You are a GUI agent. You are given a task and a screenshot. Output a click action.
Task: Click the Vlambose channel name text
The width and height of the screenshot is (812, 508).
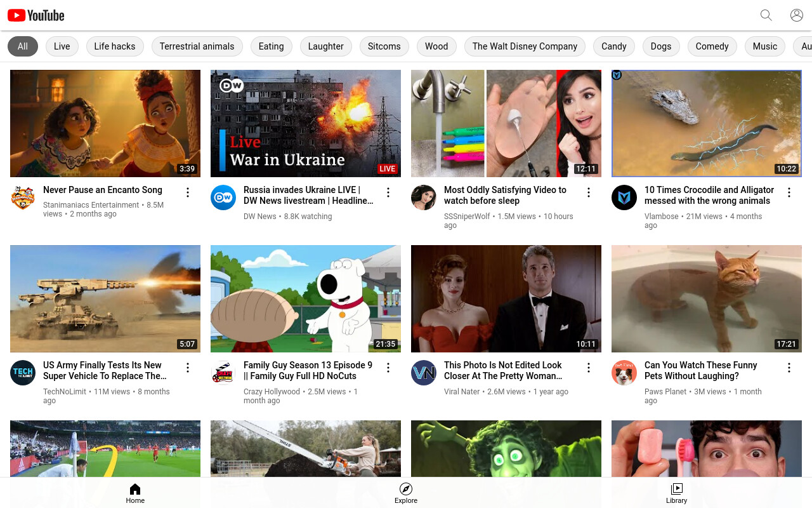click(662, 217)
